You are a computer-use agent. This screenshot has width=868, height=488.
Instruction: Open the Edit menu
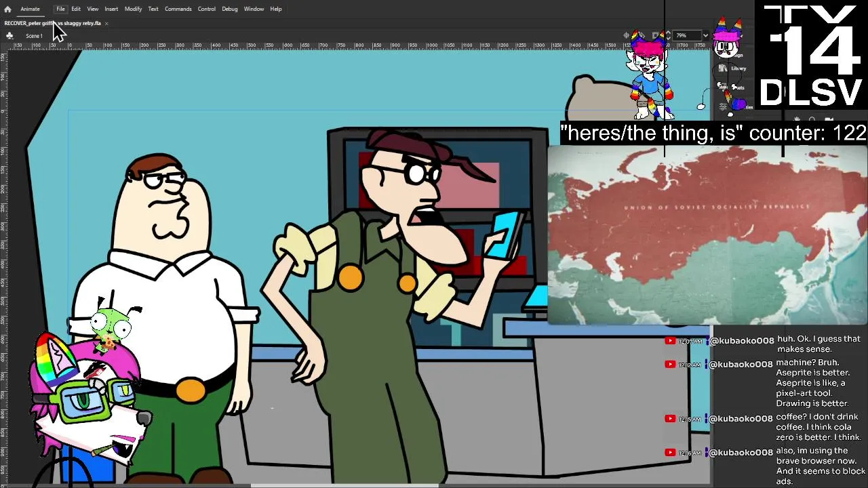(76, 9)
